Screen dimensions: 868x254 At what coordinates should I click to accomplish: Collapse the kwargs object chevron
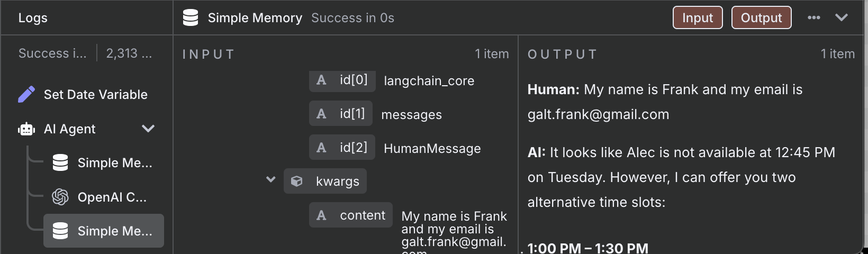270,180
